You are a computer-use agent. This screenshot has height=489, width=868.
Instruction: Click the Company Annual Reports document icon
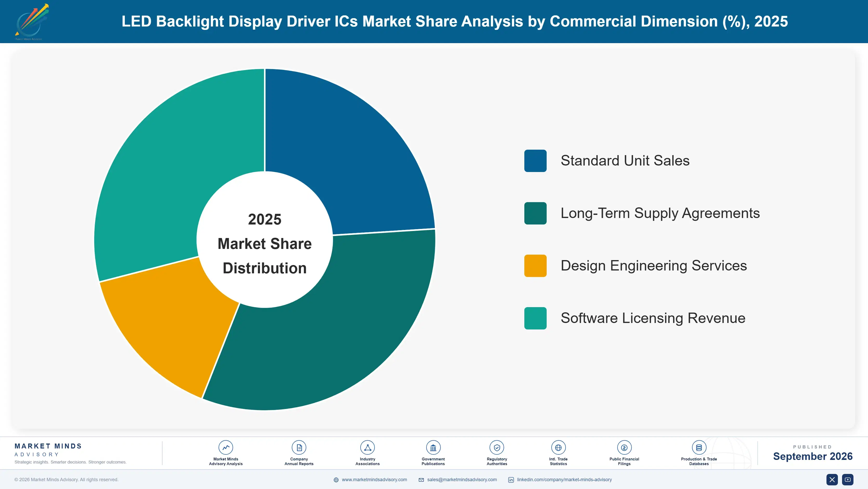click(299, 447)
